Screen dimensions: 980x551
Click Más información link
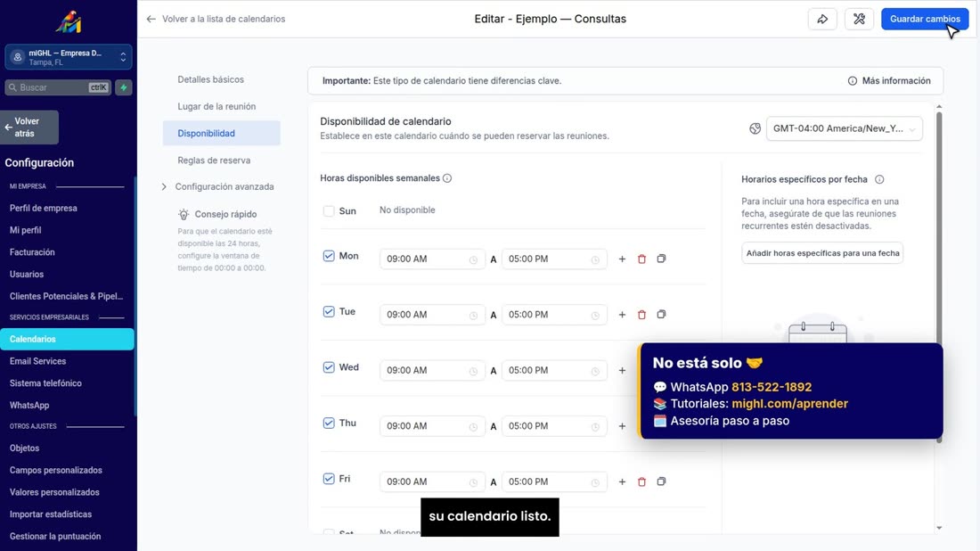pos(896,80)
